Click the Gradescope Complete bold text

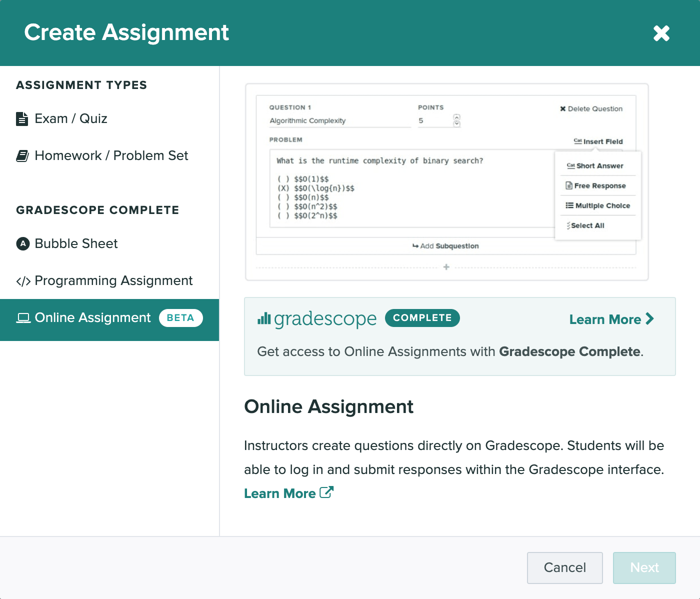click(569, 351)
